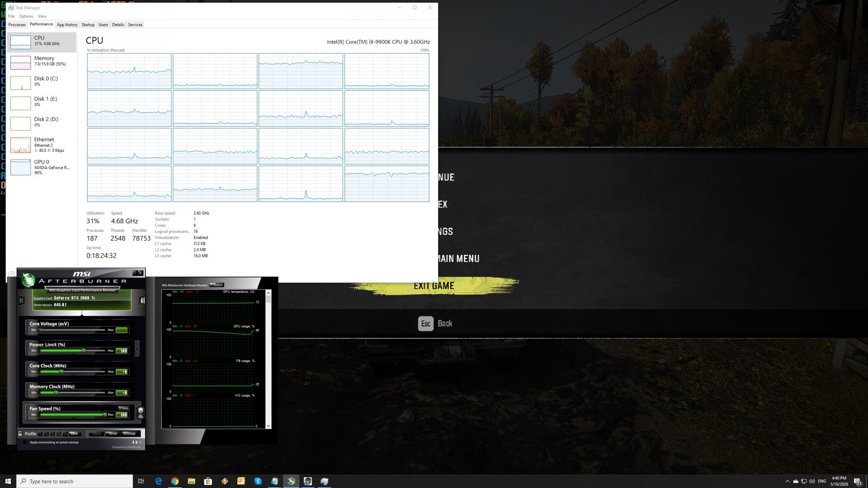The height and width of the screenshot is (488, 868).
Task: Click Detach in Hardware Monitor
Action: click(x=217, y=285)
